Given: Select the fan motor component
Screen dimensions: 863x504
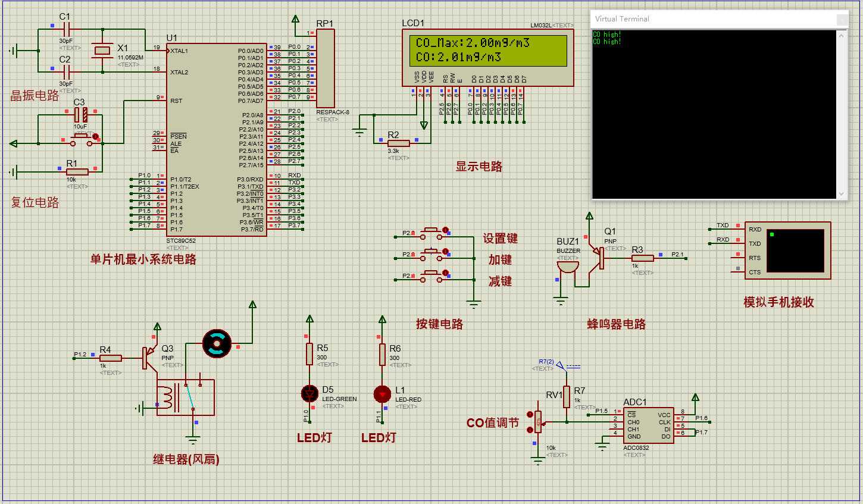Looking at the screenshot, I should point(217,343).
